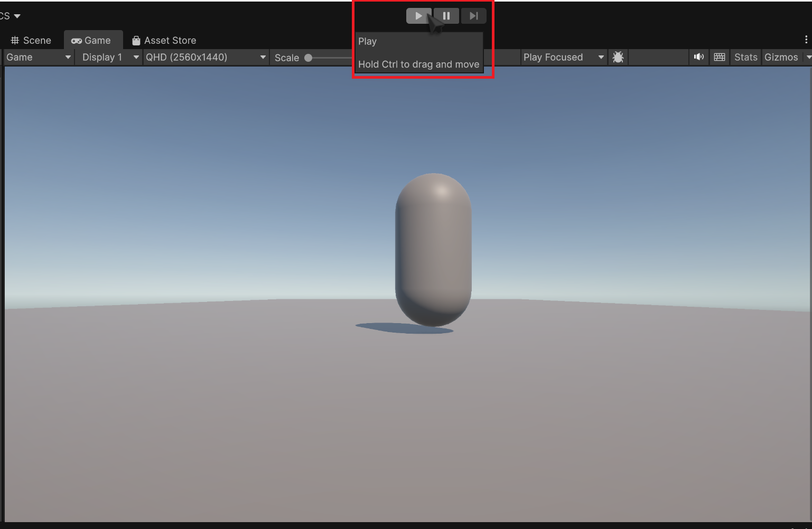Click the Pause button in the toolbar
Viewport: 812px width, 529px height.
[446, 16]
